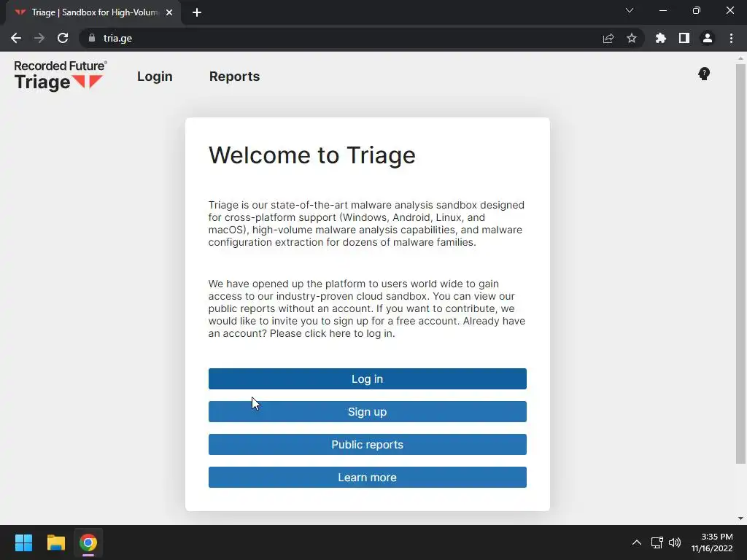This screenshot has width=747, height=560.
Task: Go back with the browser back arrow
Action: [16, 38]
